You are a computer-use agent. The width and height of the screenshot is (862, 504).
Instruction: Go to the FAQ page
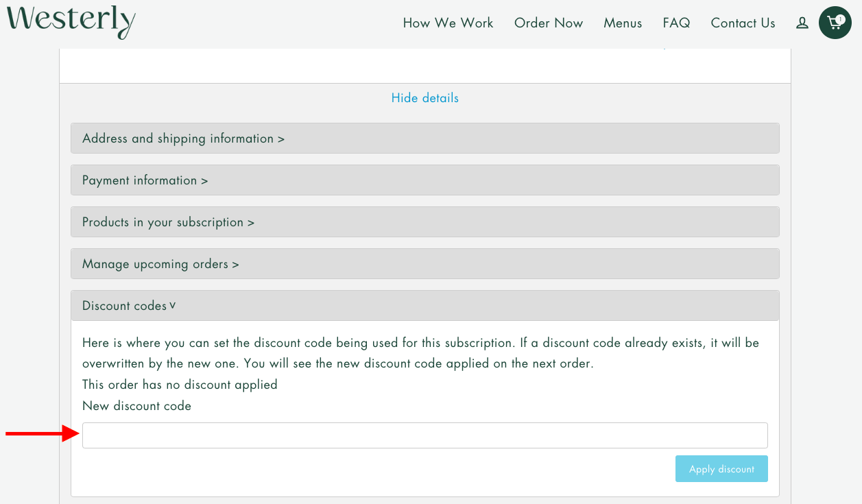(676, 23)
